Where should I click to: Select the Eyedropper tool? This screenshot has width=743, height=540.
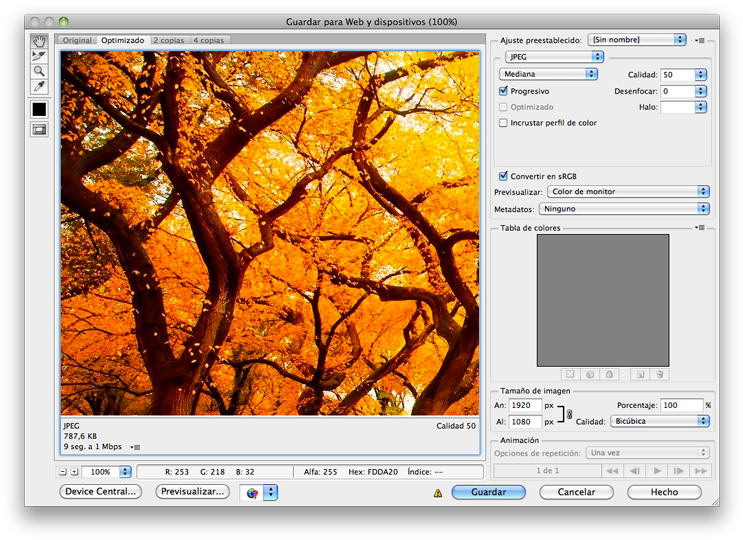pyautogui.click(x=39, y=87)
